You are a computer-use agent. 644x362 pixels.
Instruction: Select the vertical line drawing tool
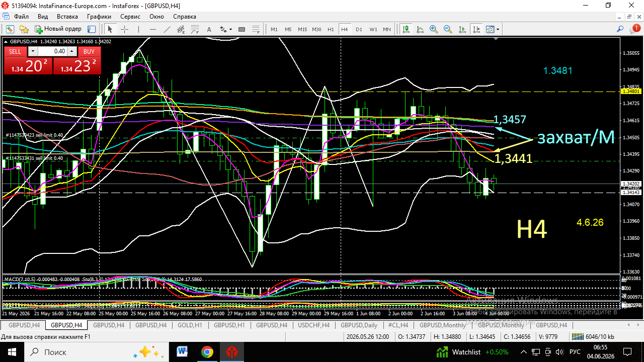(138, 29)
